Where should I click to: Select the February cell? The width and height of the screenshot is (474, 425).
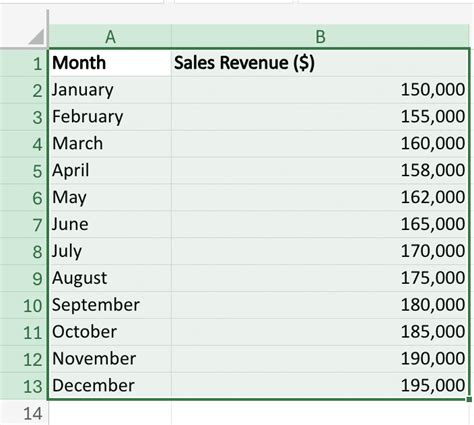pos(110,117)
